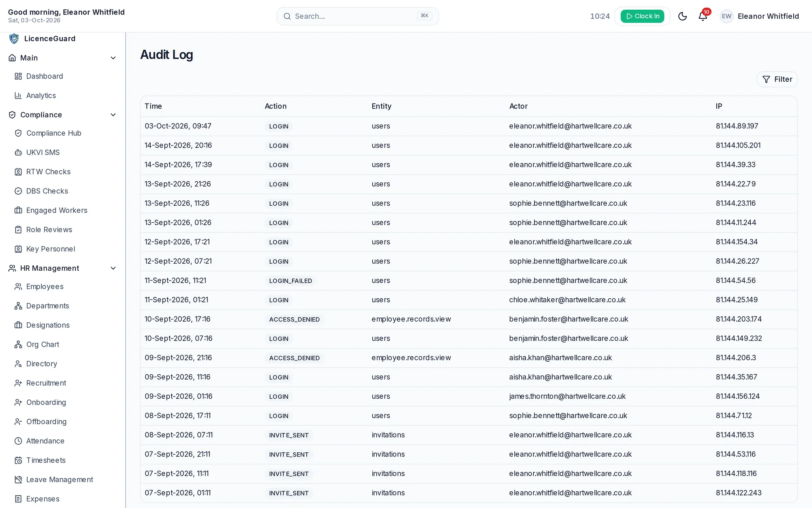Screen dimensions: 812x508
Task: Click Eleanor Whitfield profile name
Action: coord(768,16)
